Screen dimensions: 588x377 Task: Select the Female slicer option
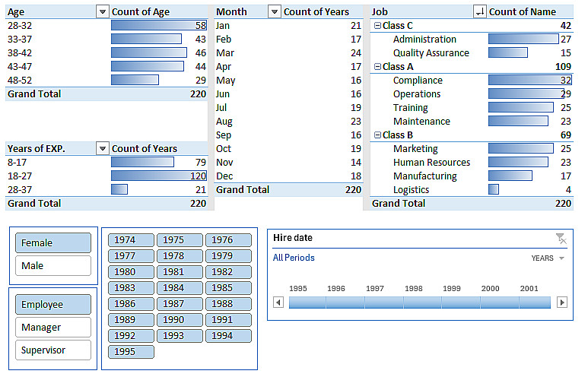point(53,242)
